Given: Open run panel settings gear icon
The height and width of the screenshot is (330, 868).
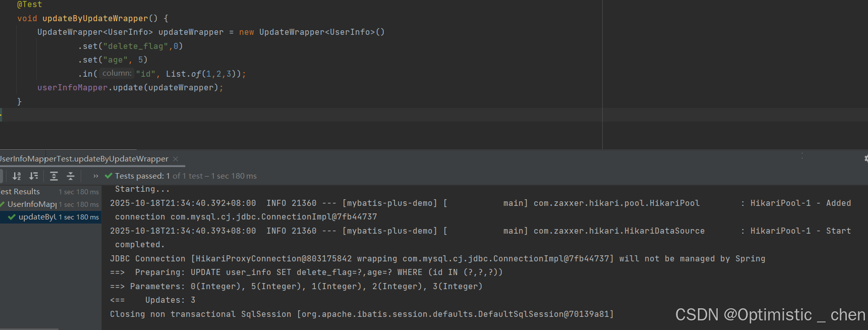Looking at the screenshot, I should tap(865, 158).
